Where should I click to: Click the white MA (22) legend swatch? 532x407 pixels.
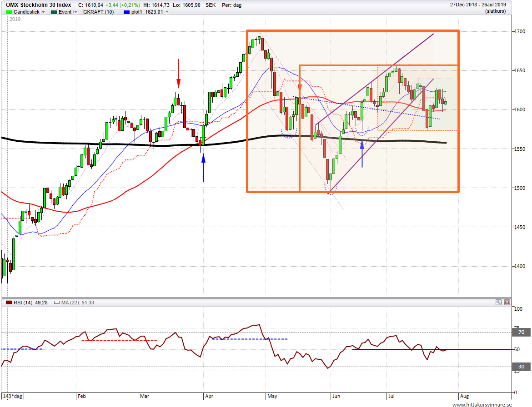(x=57, y=303)
